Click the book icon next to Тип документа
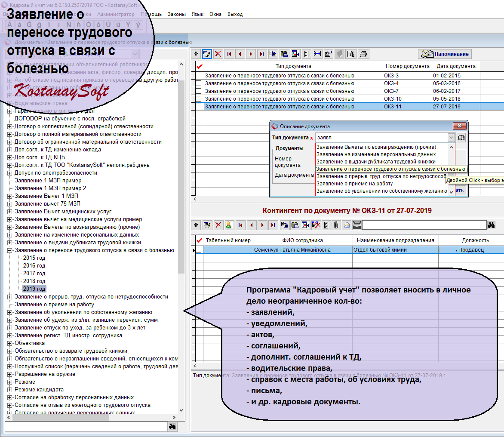This screenshot has height=437, width=504. click(x=461, y=138)
